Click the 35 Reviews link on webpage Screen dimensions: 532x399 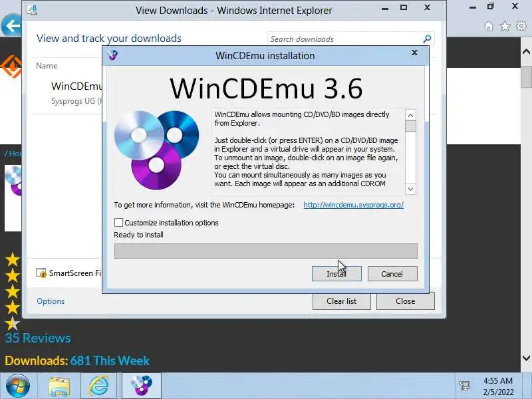38,338
